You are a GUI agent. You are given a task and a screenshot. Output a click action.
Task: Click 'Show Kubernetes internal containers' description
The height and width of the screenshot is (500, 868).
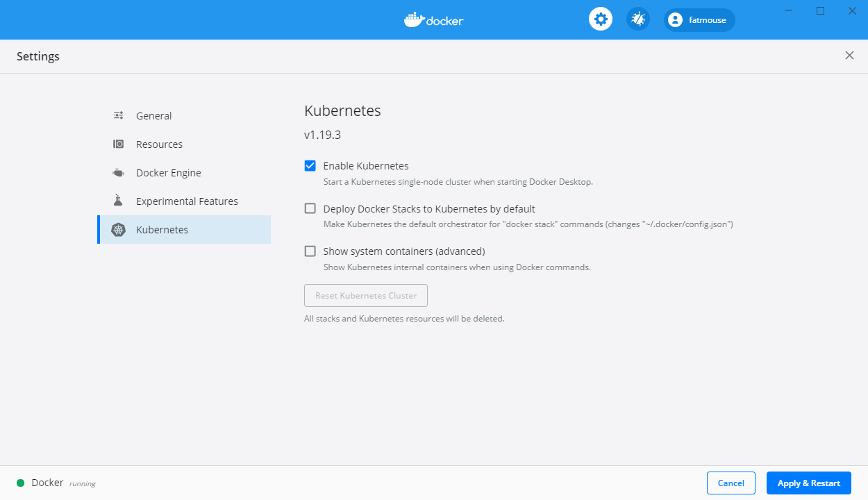click(x=457, y=267)
